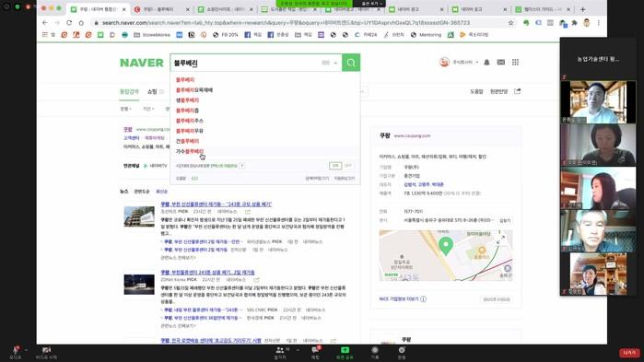Open the Naver services grid menu

point(515,63)
